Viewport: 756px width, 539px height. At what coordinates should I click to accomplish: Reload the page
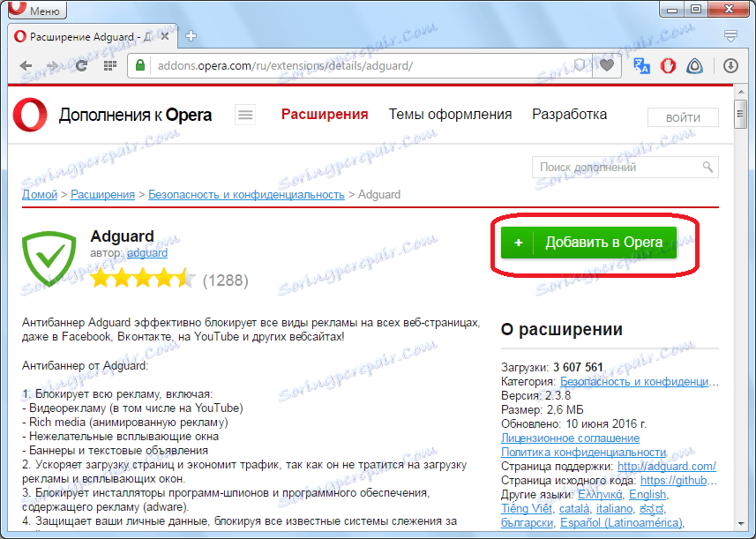point(81,65)
